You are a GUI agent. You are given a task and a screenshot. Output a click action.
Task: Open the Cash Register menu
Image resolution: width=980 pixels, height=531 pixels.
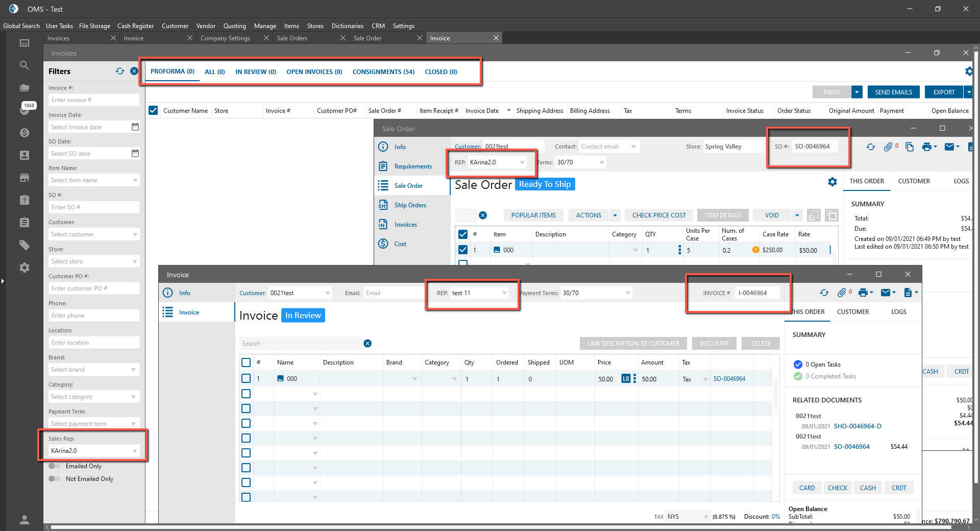(x=135, y=26)
